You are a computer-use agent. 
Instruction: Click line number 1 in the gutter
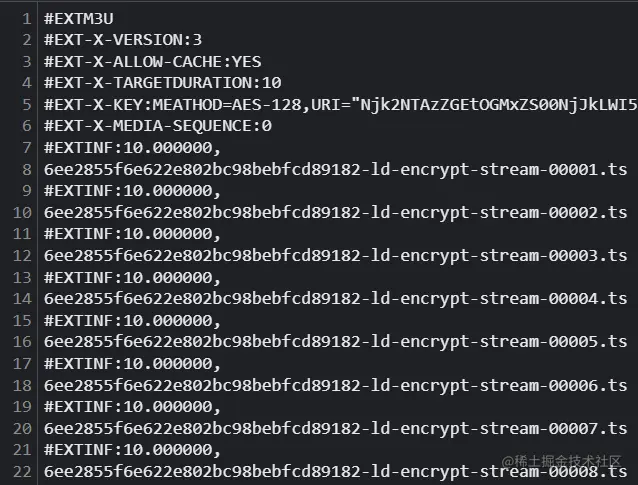point(27,19)
